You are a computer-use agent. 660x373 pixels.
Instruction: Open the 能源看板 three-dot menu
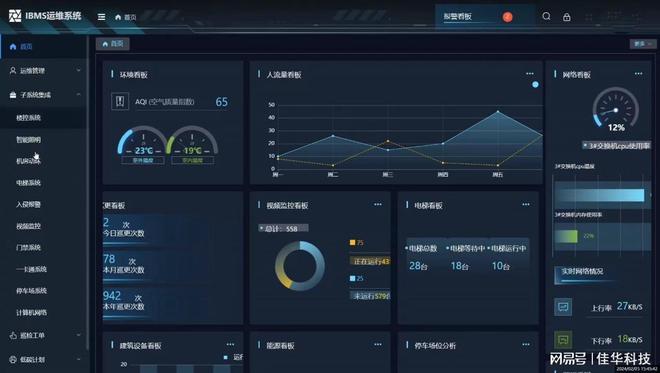click(378, 344)
